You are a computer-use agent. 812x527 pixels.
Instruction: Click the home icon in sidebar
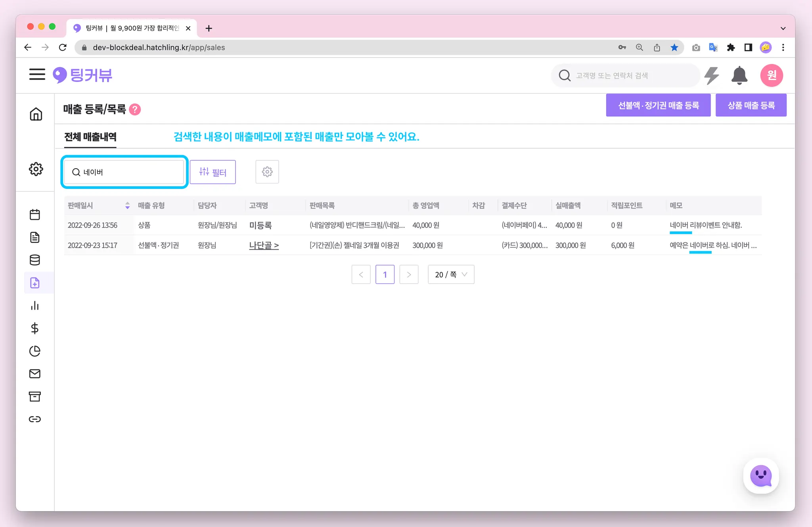coord(36,114)
